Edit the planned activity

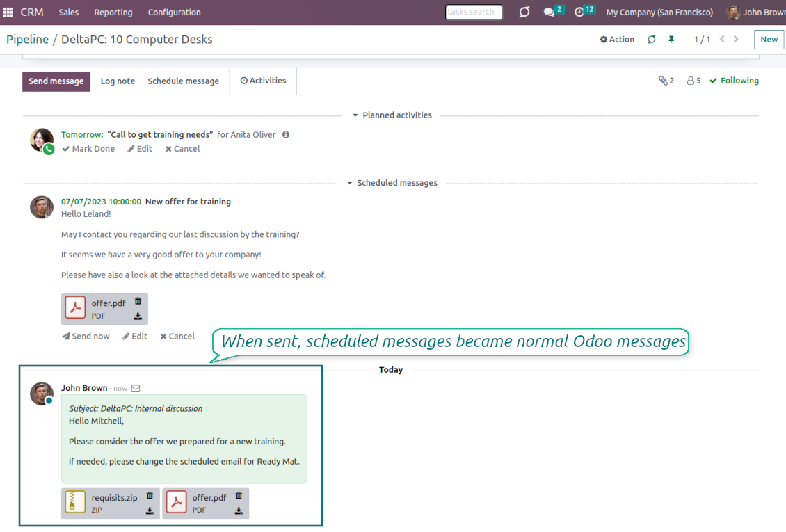(x=140, y=149)
